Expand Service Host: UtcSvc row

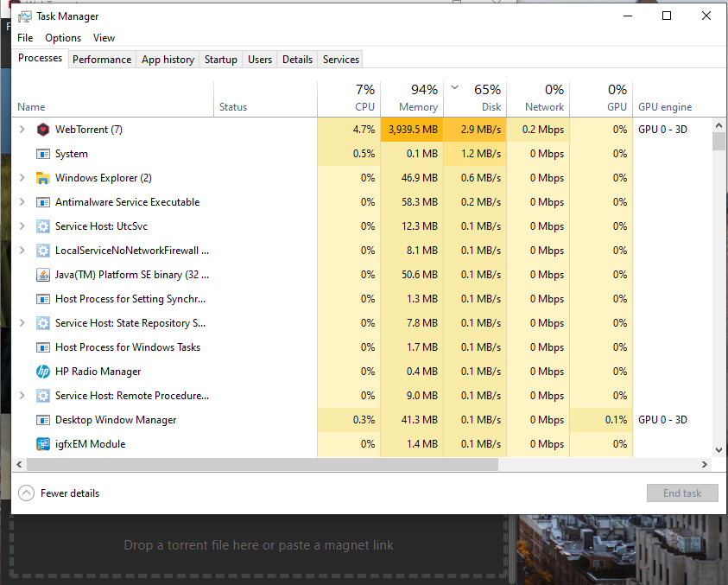(x=22, y=226)
